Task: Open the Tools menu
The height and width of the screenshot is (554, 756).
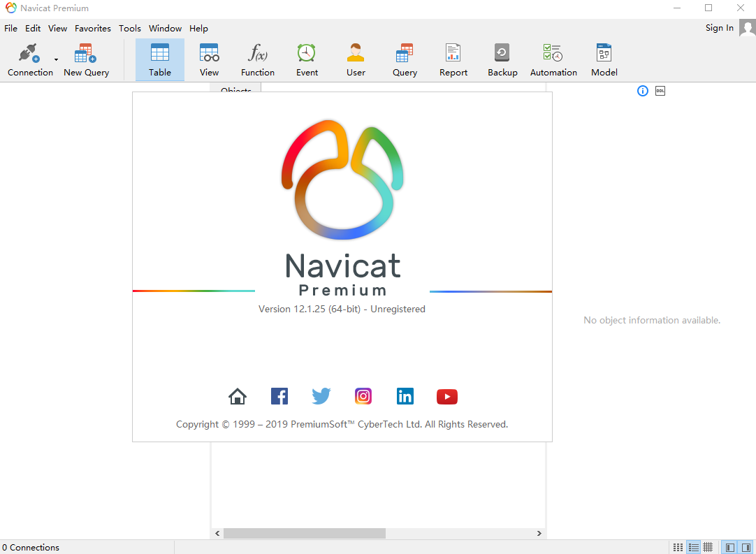Action: point(130,29)
